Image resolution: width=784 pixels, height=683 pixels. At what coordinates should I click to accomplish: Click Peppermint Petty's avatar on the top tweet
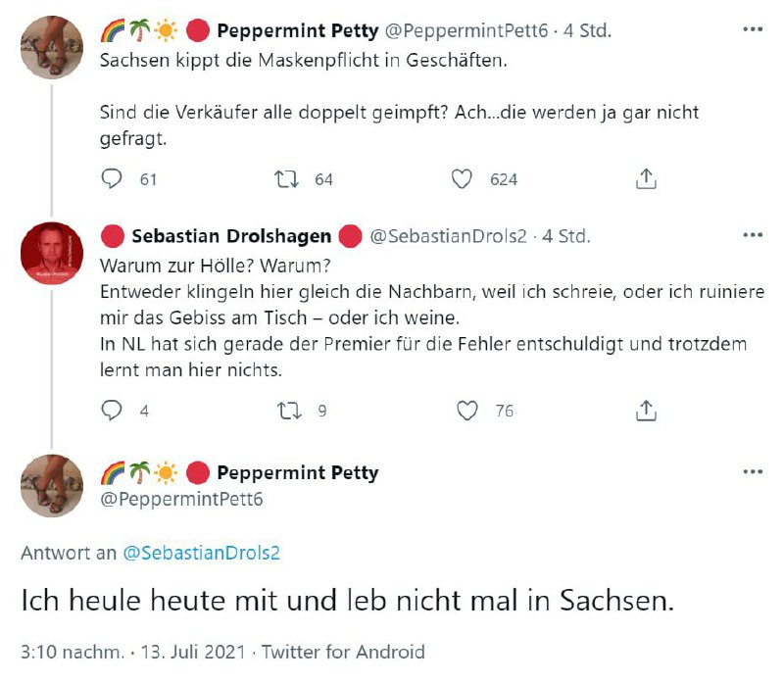tap(52, 47)
